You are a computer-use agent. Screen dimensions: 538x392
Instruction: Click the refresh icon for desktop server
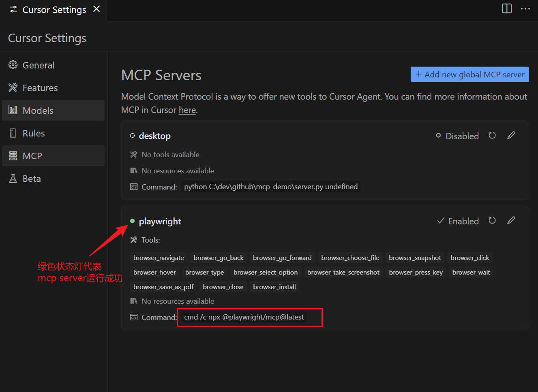492,136
